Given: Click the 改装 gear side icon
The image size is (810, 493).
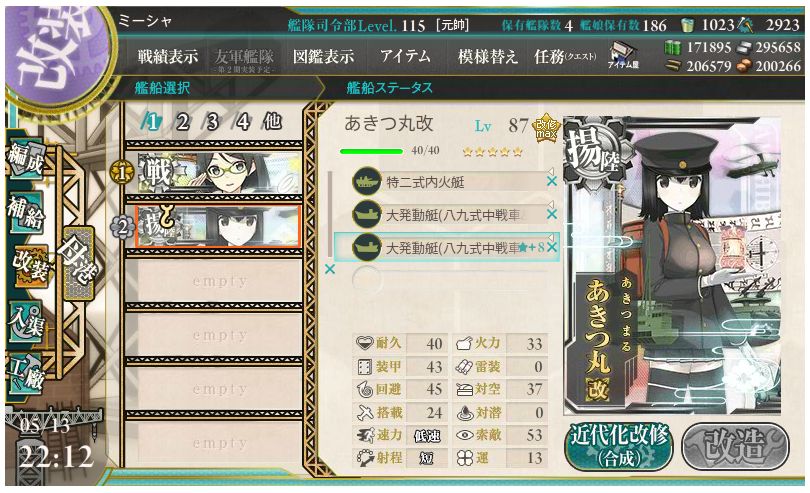Looking at the screenshot, I should [28, 266].
